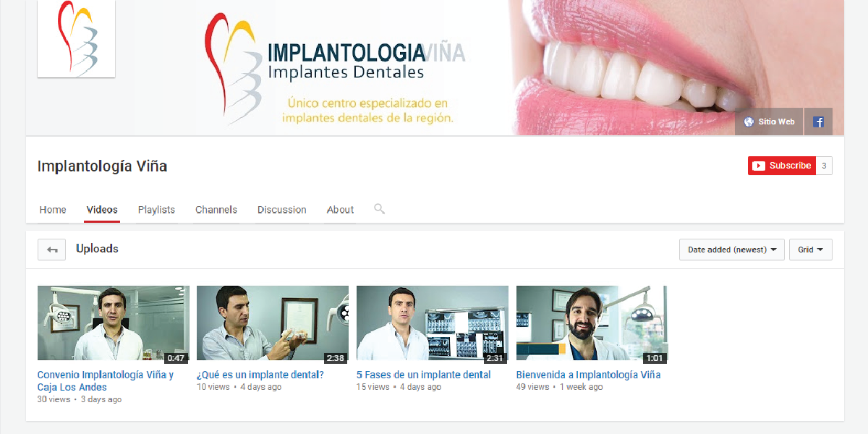Screen dimensions: 868x434
Task: Click the 2:38 duration badge
Action: (x=335, y=357)
